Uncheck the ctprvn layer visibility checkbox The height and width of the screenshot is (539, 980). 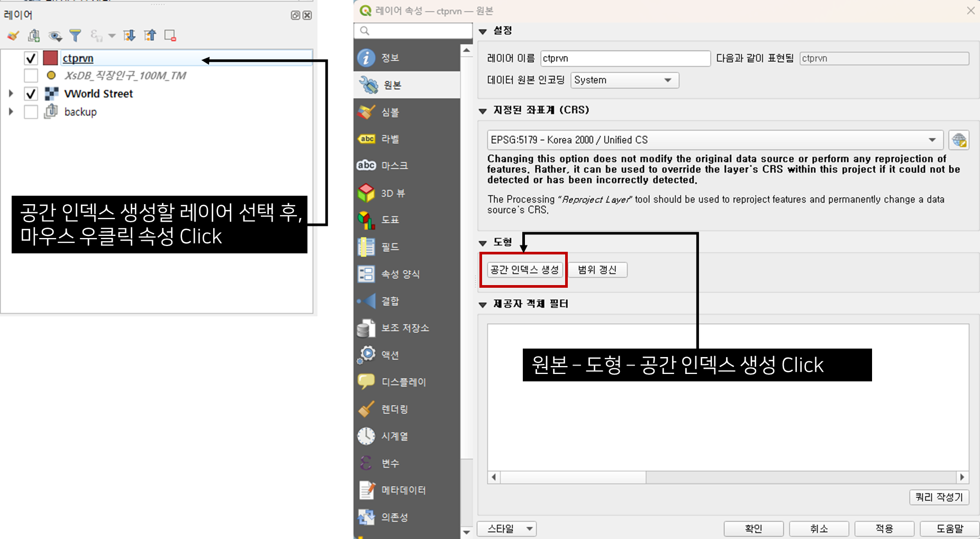[x=31, y=58]
